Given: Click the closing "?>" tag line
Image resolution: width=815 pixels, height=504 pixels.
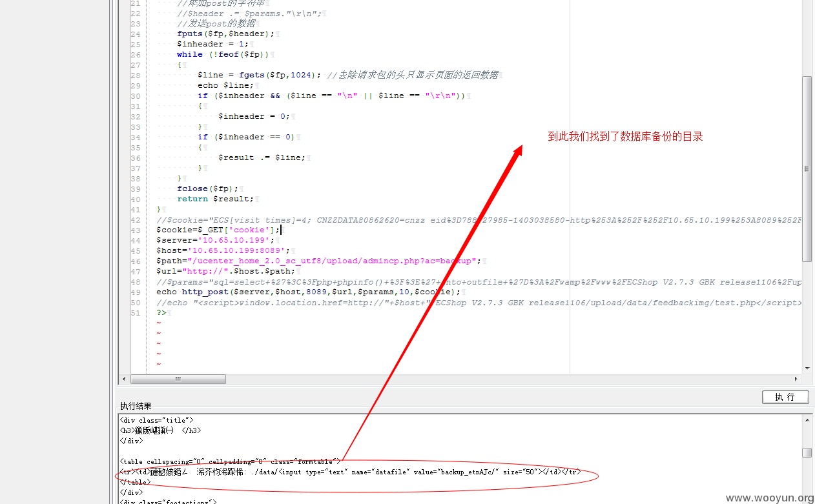Looking at the screenshot, I should 161,312.
